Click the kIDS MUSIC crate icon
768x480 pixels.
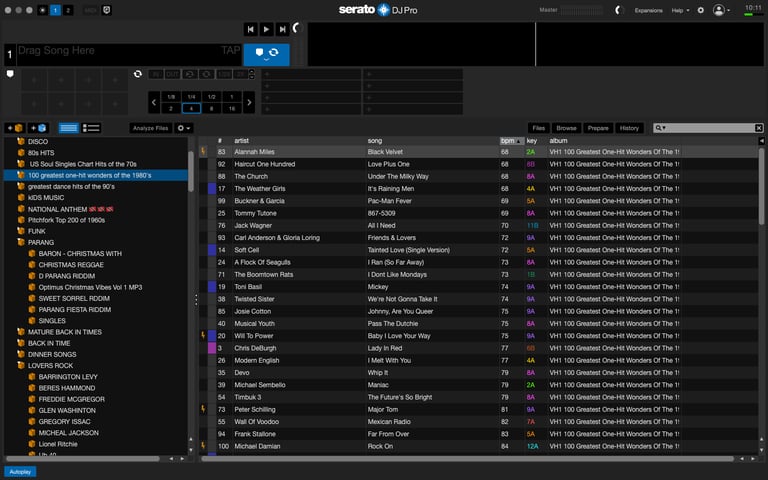(x=21, y=197)
